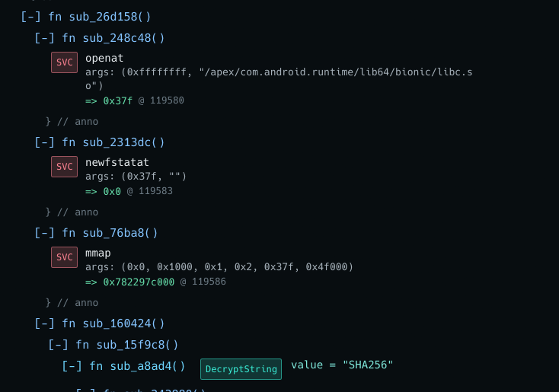Click the SVC badge beside newfstatat

pyautogui.click(x=64, y=167)
